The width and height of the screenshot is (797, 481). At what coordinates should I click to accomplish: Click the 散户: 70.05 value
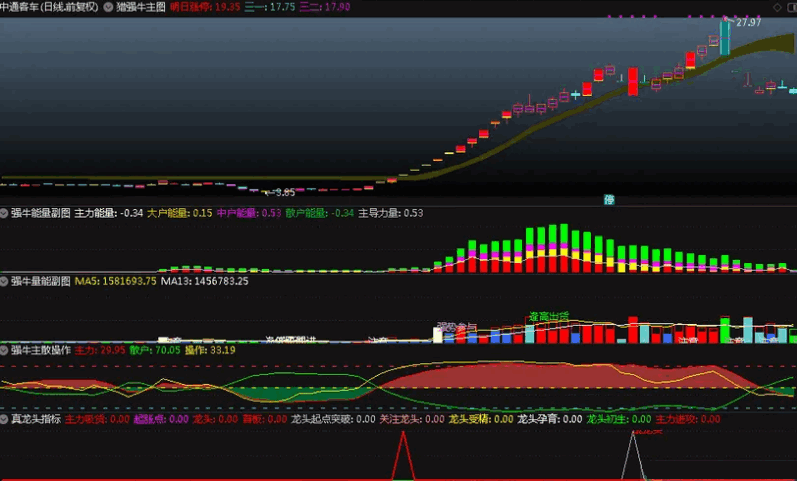click(x=155, y=350)
